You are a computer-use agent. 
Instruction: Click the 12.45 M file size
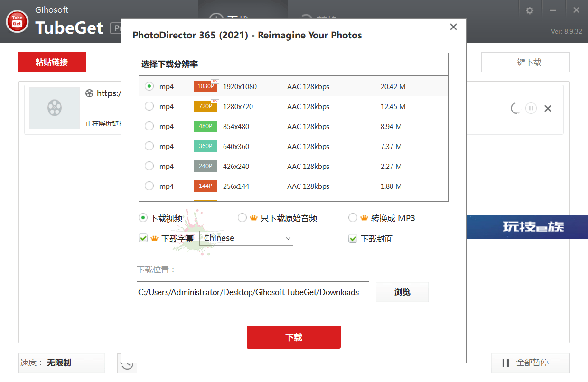(x=393, y=107)
